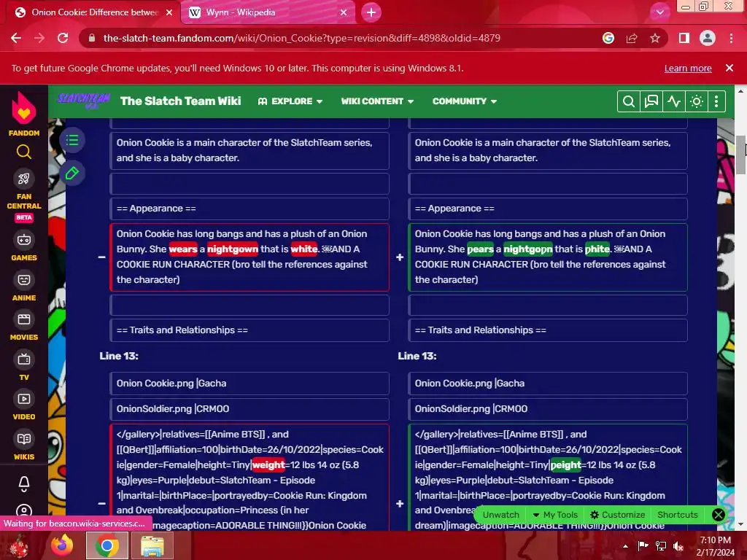The width and height of the screenshot is (747, 560).
Task: Open the Discuss speech bubbles icon
Action: tap(651, 101)
